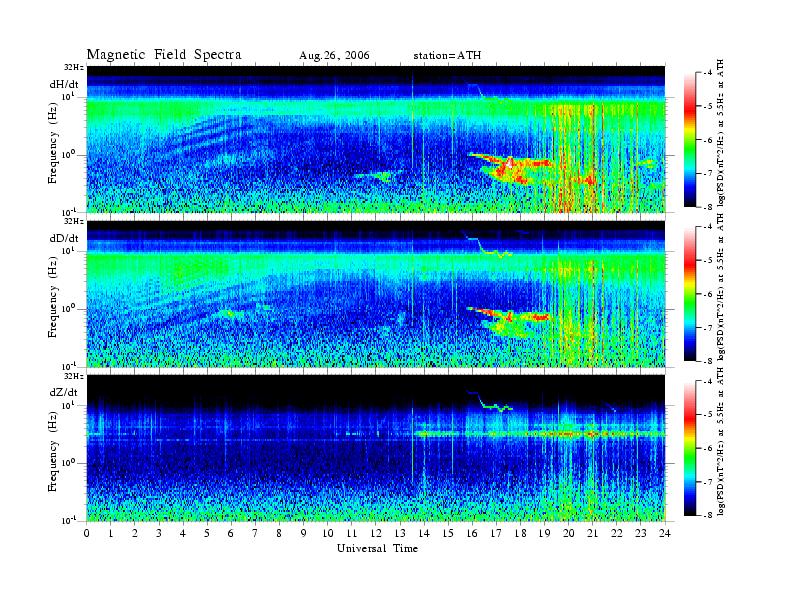This screenshot has width=792, height=612.
Task: Click hour "8" on Universal Time axis
Action: coord(279,533)
